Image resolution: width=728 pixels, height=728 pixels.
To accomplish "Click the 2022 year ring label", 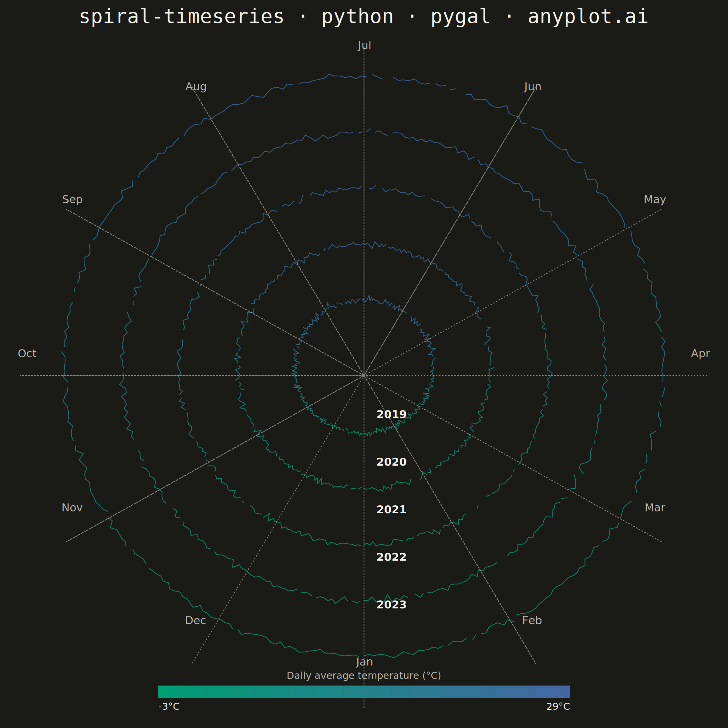I will click(392, 557).
